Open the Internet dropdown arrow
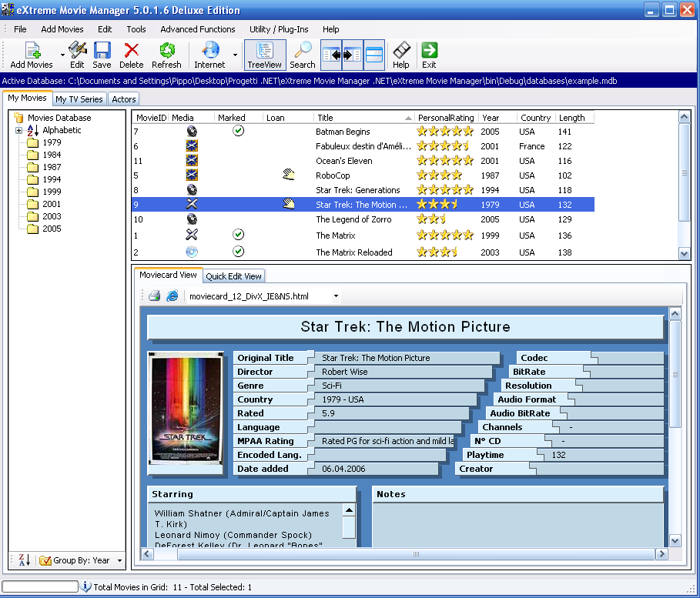The height and width of the screenshot is (598, 700). pos(235,55)
